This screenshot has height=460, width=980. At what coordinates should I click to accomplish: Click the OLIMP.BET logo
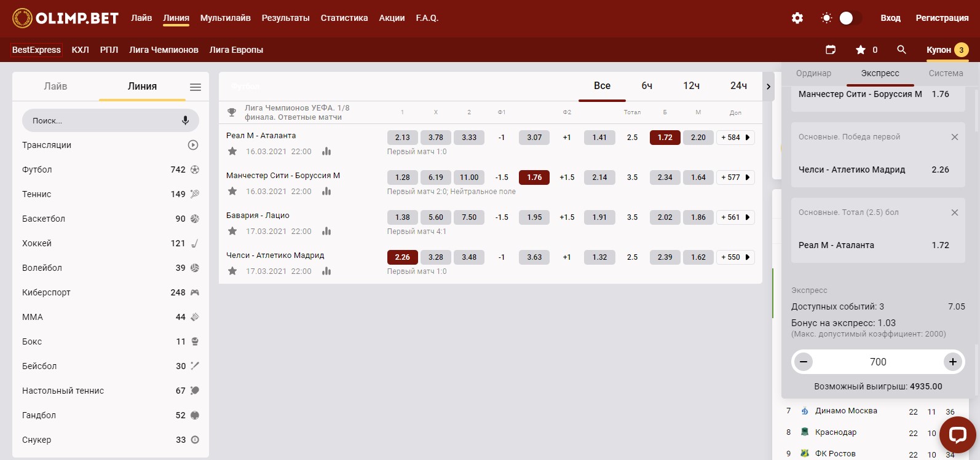[65, 18]
